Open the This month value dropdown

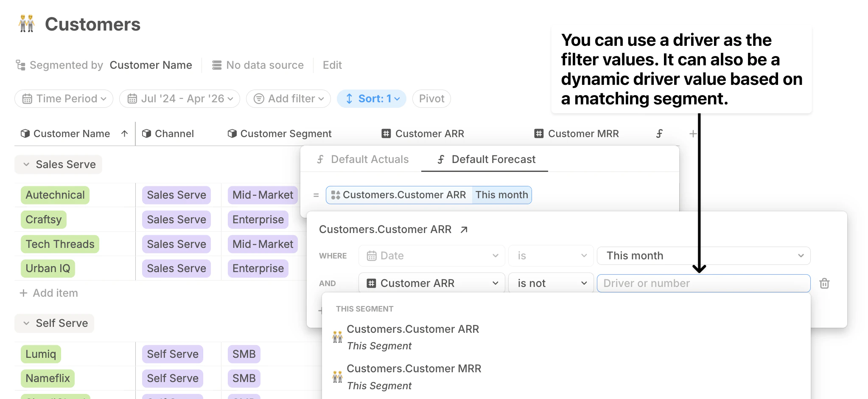(x=703, y=256)
